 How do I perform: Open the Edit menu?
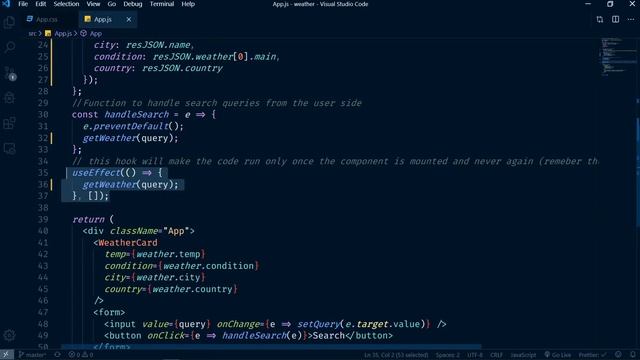coord(41,4)
